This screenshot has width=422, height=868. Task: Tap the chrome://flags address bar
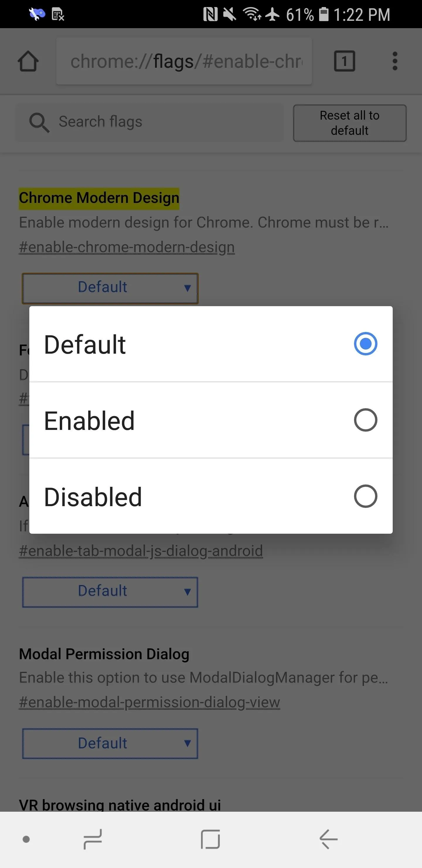(x=184, y=61)
